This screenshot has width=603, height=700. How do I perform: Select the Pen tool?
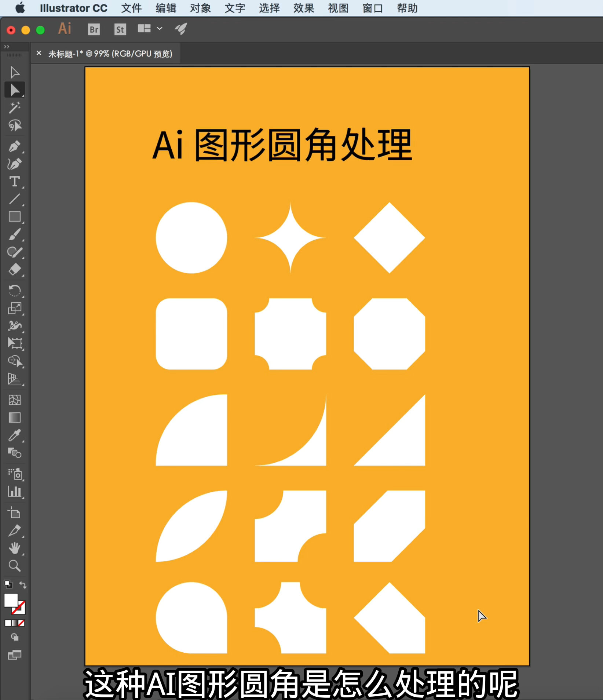pos(15,146)
